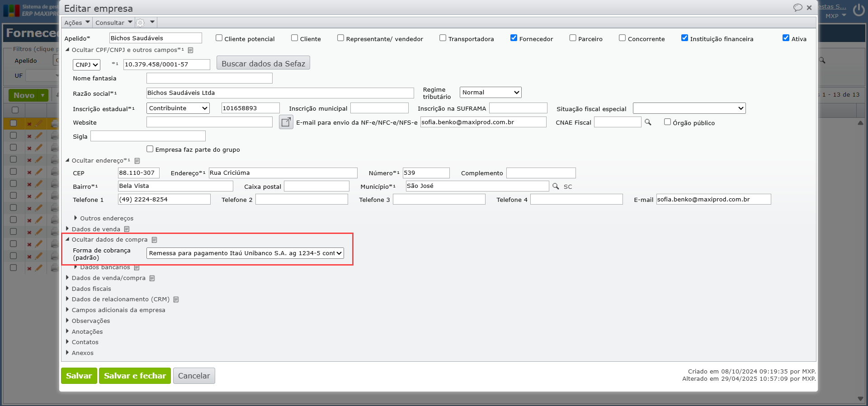Open the Consultar menu
868x406 pixels.
point(114,23)
